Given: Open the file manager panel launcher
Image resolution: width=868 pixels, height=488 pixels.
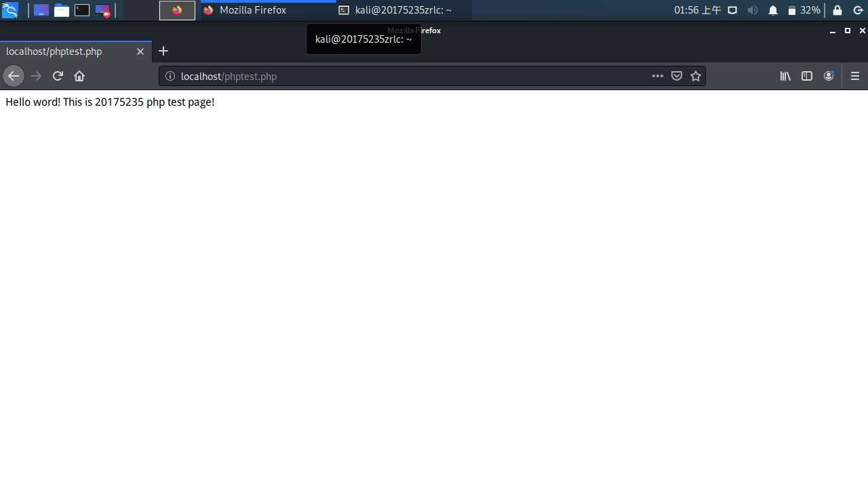Looking at the screenshot, I should [x=62, y=10].
